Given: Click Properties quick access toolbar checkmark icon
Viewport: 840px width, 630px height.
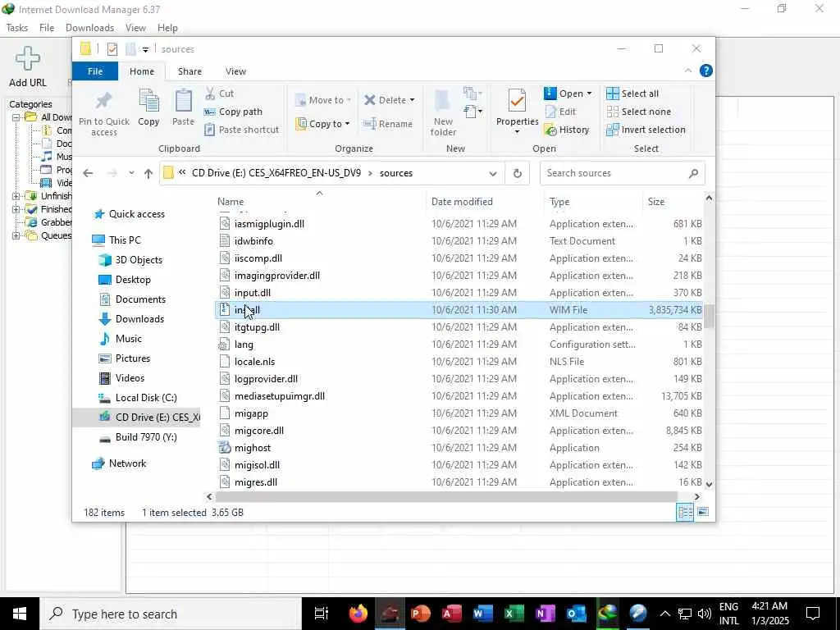Looking at the screenshot, I should click(x=112, y=49).
